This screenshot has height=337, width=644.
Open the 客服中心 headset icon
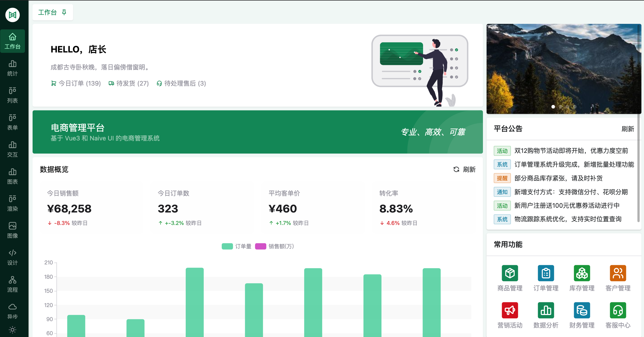tap(618, 310)
